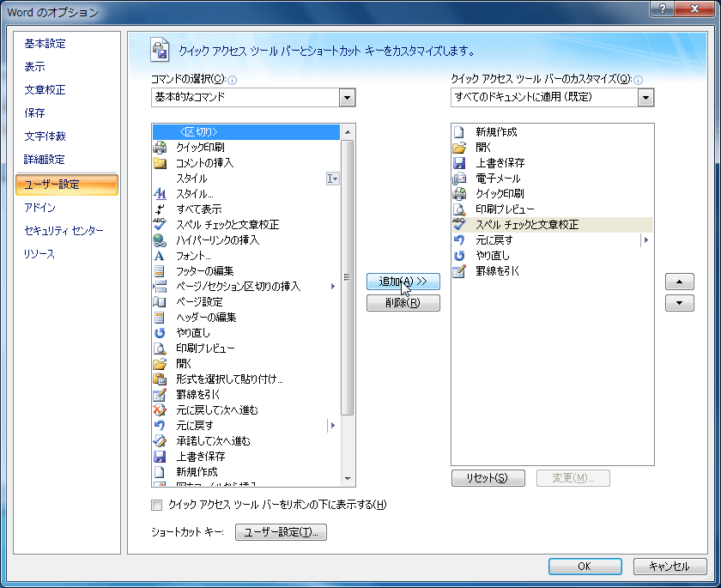This screenshot has height=588, width=721.
Task: Expand 元に戻す arrow in the left list
Action: point(333,425)
